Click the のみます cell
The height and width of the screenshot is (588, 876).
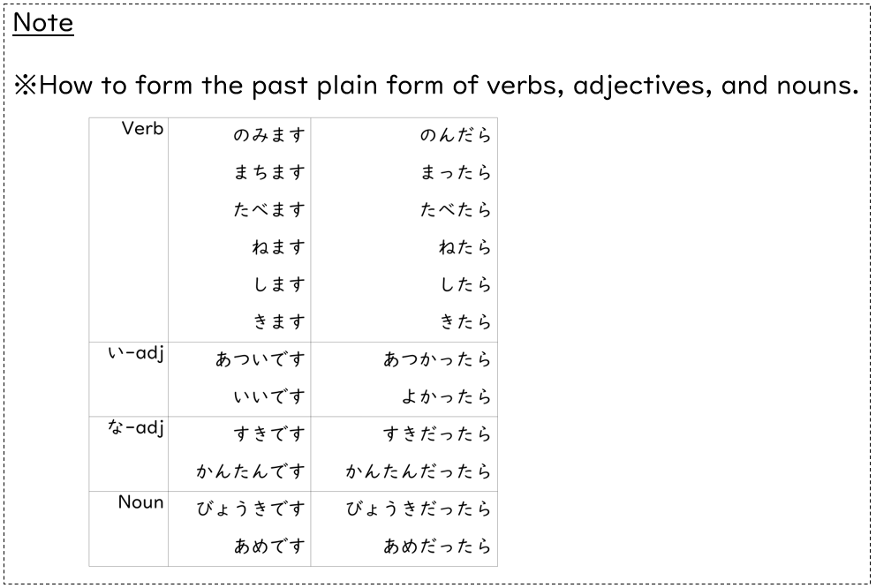269,136
